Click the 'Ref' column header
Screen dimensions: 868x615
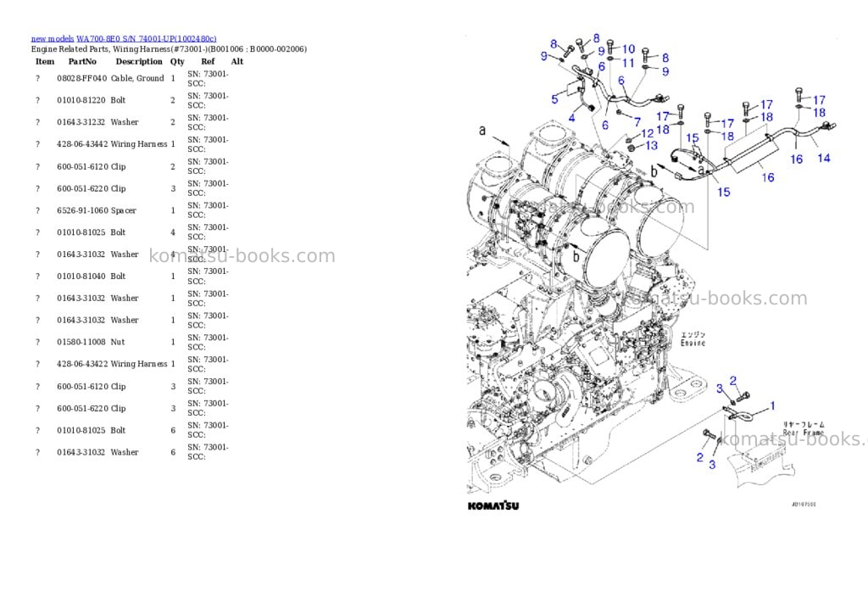tap(208, 61)
